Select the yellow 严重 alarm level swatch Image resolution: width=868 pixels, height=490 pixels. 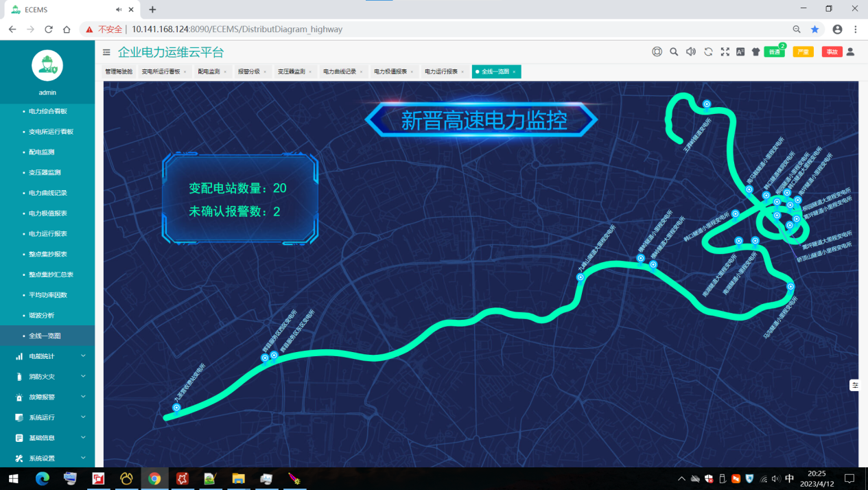click(x=803, y=52)
